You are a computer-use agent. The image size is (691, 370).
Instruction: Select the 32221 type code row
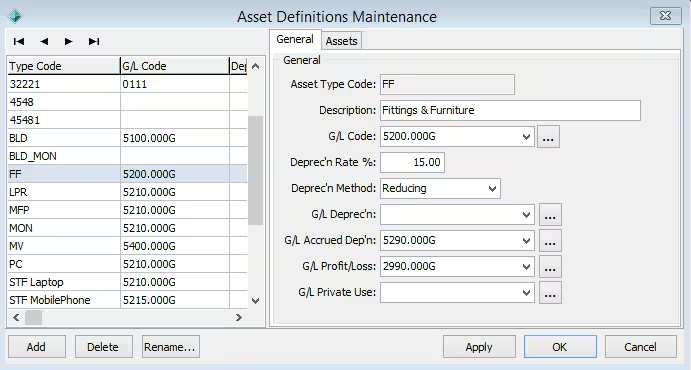pyautogui.click(x=127, y=84)
